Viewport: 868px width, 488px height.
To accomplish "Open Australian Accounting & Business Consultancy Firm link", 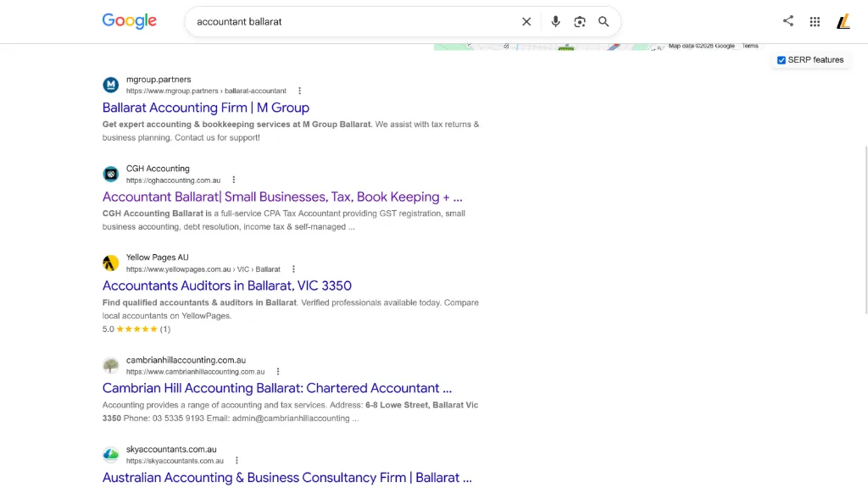I will click(287, 478).
